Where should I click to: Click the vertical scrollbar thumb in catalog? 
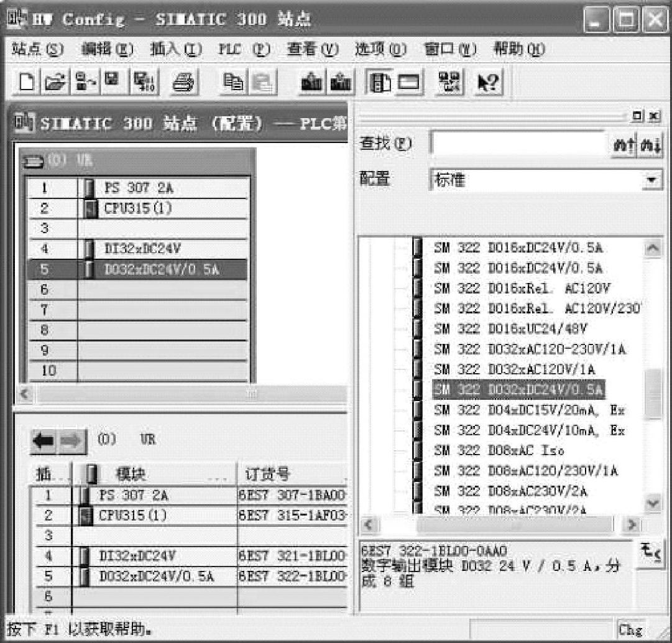point(653,394)
